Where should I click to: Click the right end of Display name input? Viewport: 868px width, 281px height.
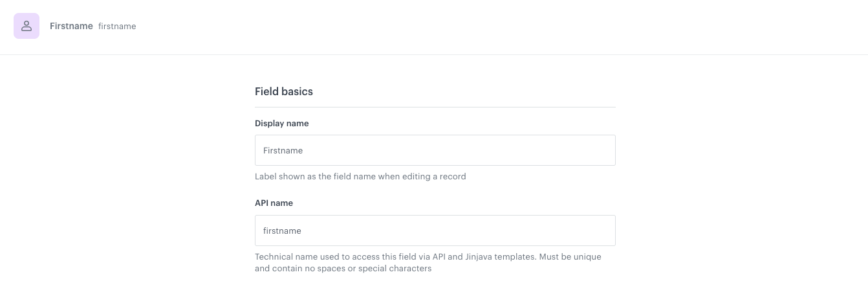(x=602, y=150)
